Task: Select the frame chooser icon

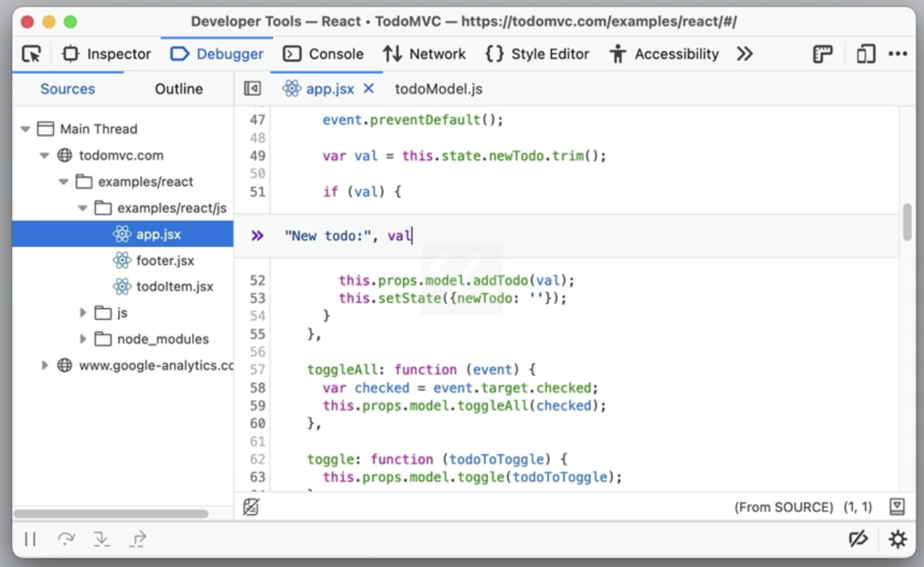Action: point(823,54)
